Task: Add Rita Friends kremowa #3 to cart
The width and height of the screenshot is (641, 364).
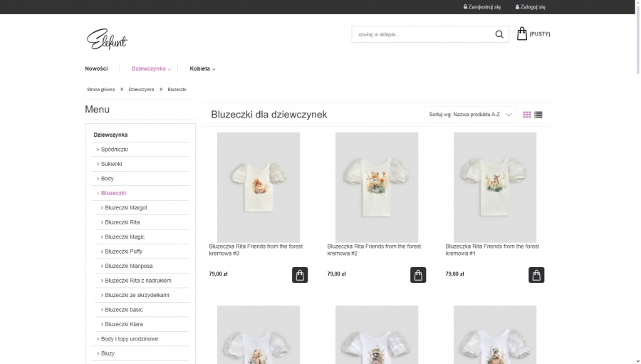Action: tap(300, 275)
